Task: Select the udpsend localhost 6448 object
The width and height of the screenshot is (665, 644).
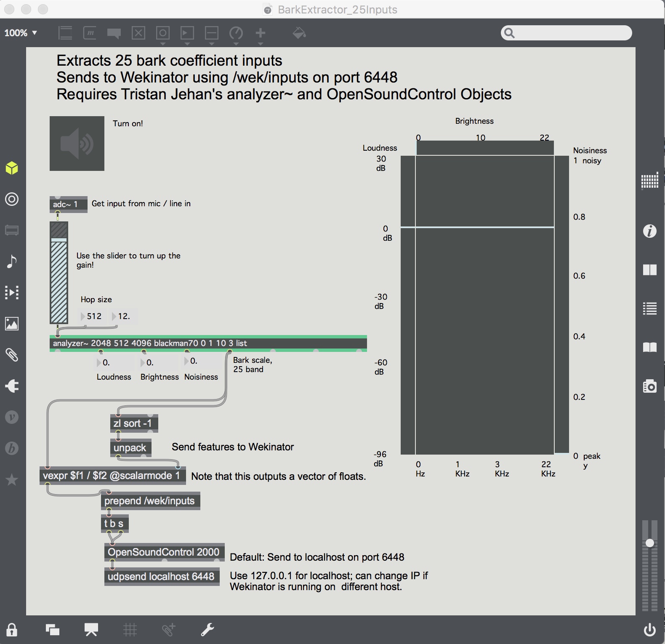Action: [162, 577]
